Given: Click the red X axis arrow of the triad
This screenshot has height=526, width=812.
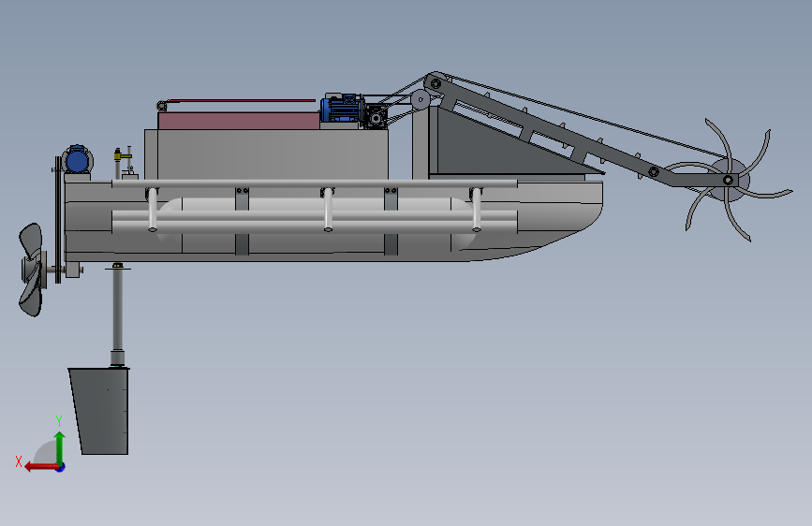Looking at the screenshot, I should [x=40, y=467].
